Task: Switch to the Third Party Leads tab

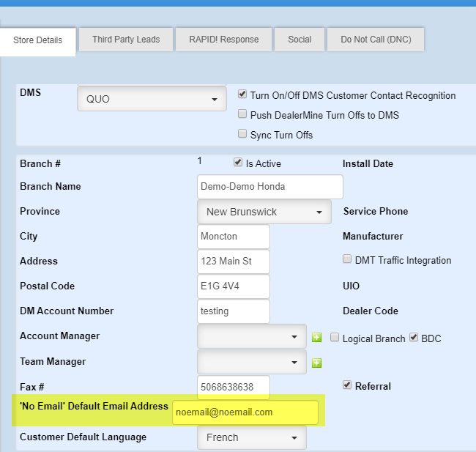Action: point(126,40)
